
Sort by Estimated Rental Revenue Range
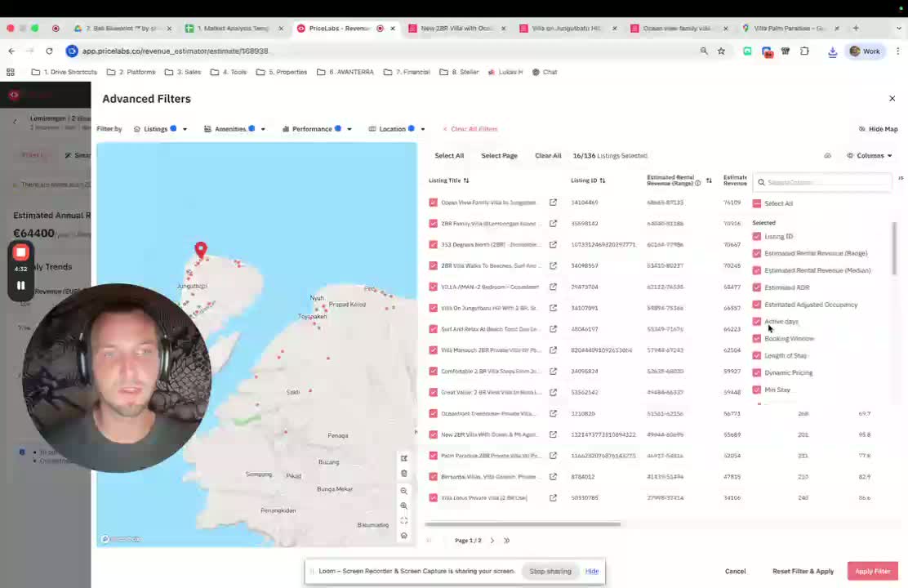(x=709, y=180)
